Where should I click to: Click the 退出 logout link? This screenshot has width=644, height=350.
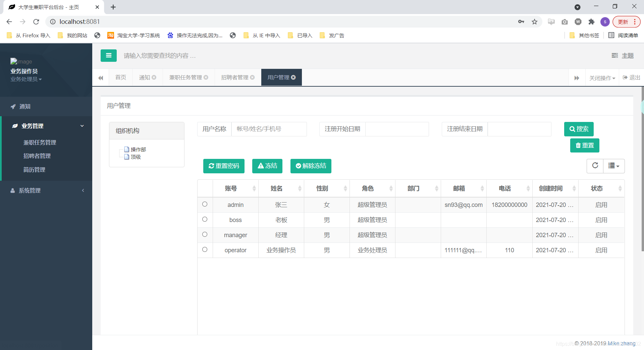pos(632,78)
